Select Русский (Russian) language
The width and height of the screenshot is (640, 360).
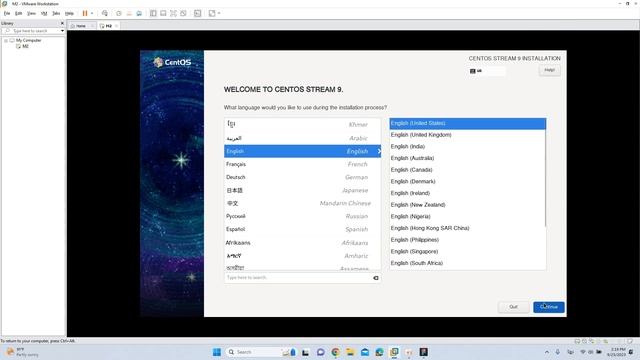click(x=302, y=216)
